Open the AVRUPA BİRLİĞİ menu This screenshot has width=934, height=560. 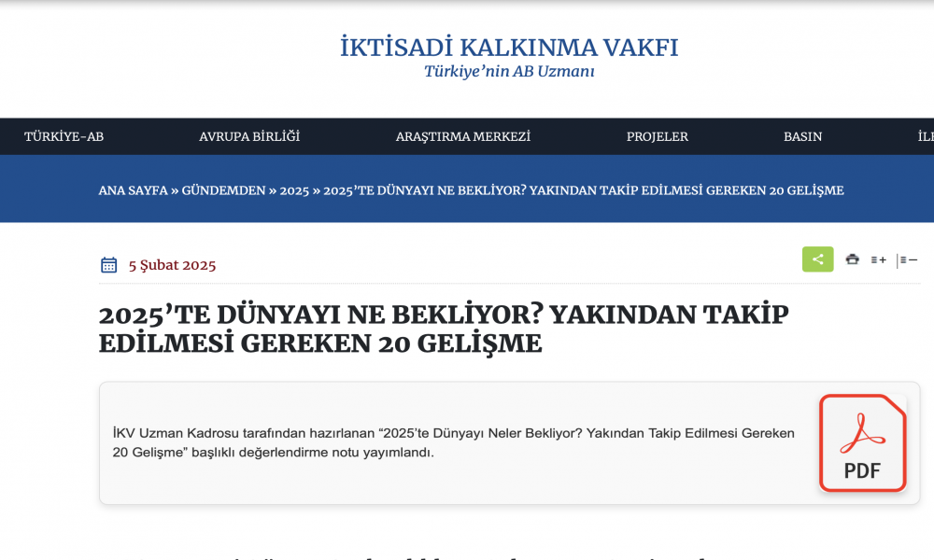[x=249, y=136]
